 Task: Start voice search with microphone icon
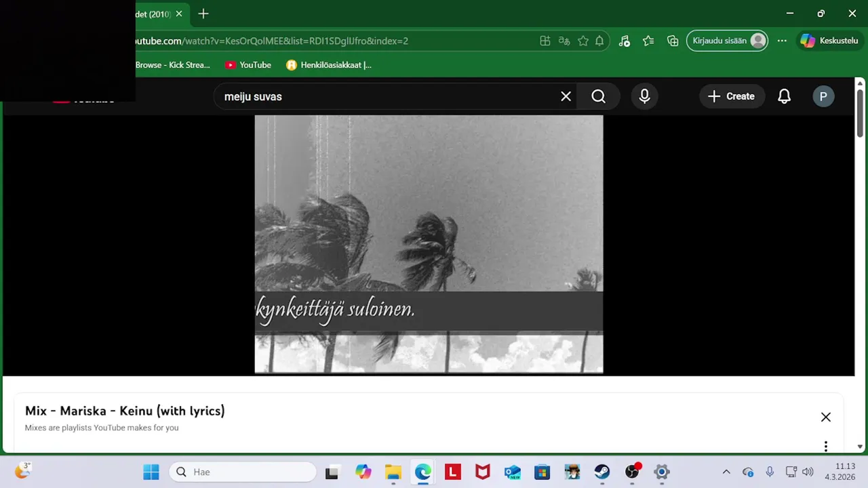644,96
